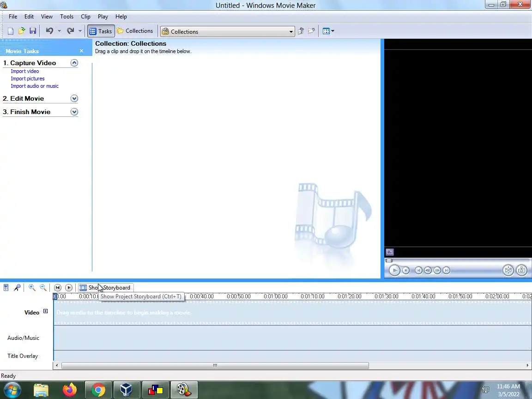Click the Play Timeline button
532x399 pixels.
coord(68,288)
